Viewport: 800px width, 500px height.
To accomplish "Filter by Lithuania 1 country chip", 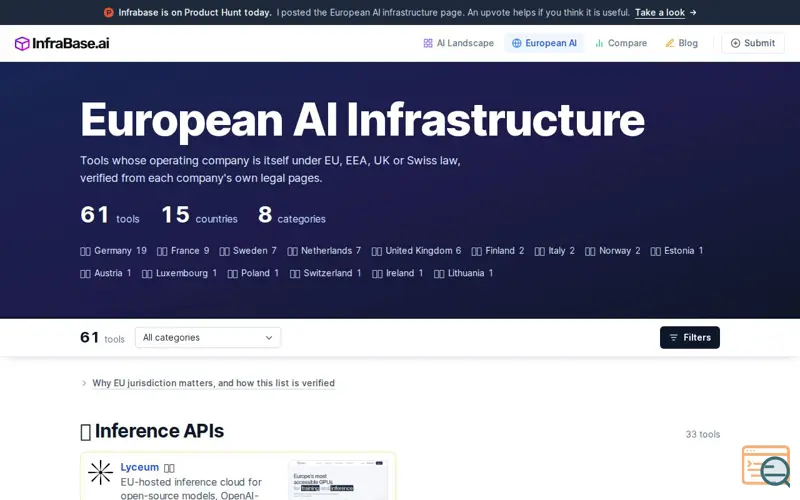I will click(463, 273).
